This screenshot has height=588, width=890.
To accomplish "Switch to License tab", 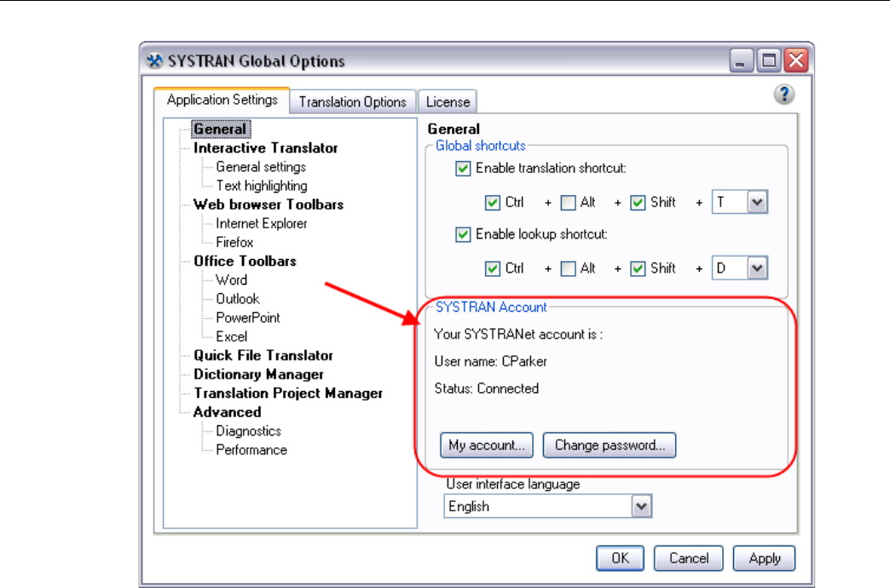I will point(448,101).
